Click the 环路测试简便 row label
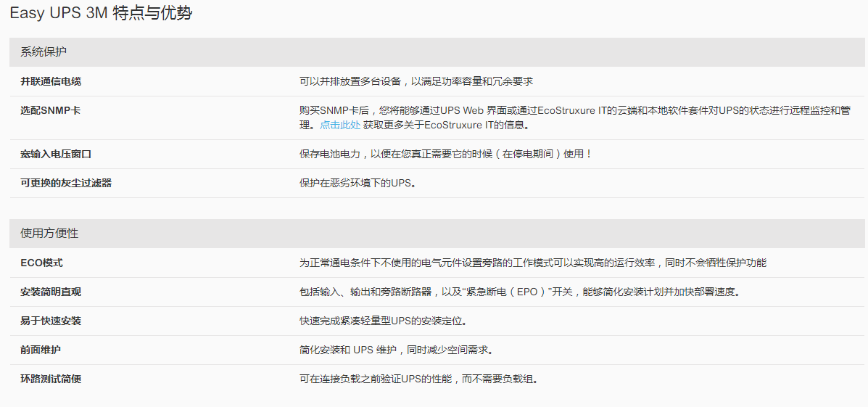 (x=51, y=379)
